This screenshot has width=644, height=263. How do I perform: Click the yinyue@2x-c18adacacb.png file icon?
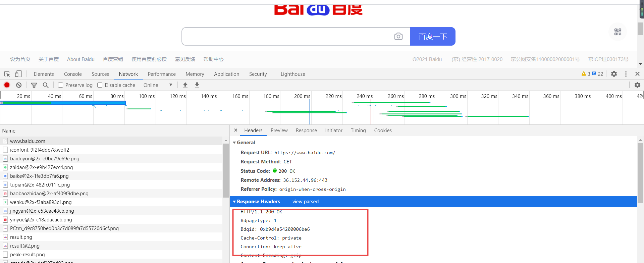tap(5, 219)
